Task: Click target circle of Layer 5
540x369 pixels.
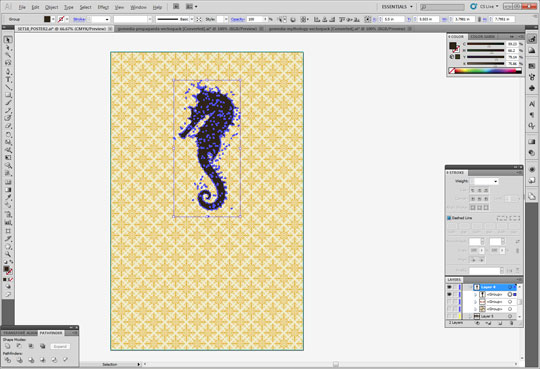Action: pyautogui.click(x=510, y=316)
